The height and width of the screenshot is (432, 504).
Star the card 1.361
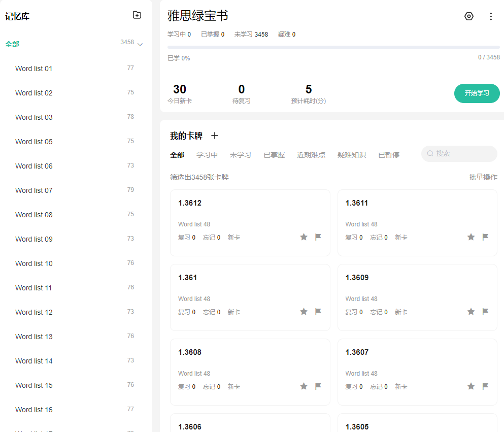click(304, 312)
